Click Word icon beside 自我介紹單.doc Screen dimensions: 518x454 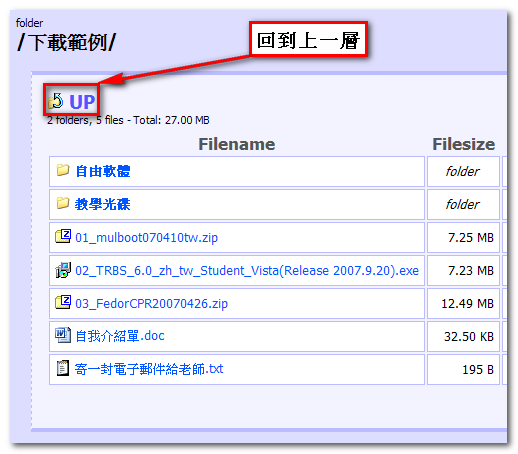(x=63, y=335)
